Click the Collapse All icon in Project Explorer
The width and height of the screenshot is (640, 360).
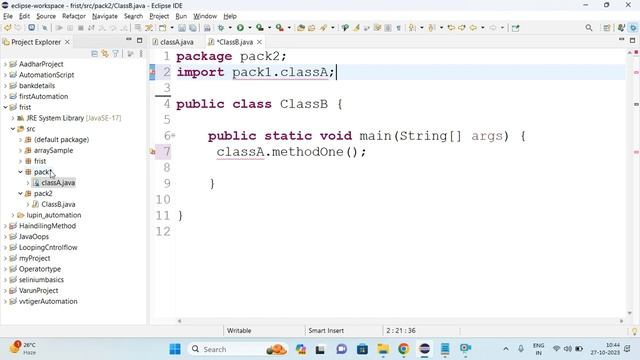(94, 53)
